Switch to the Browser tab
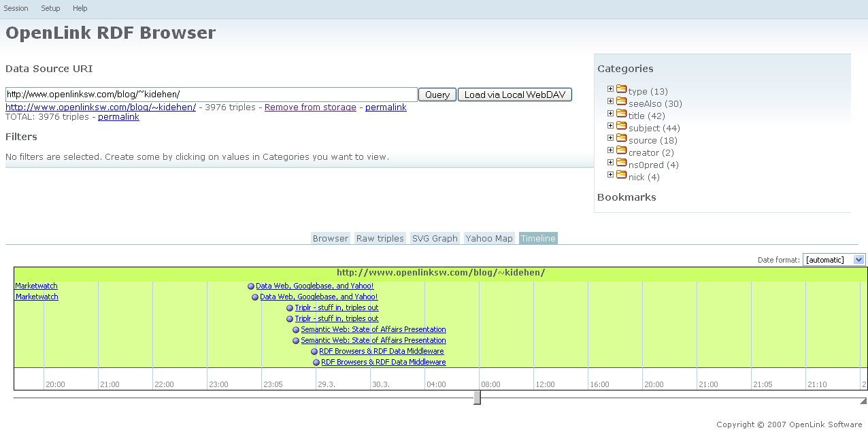Screen dimensions: 868x434 (x=331, y=238)
